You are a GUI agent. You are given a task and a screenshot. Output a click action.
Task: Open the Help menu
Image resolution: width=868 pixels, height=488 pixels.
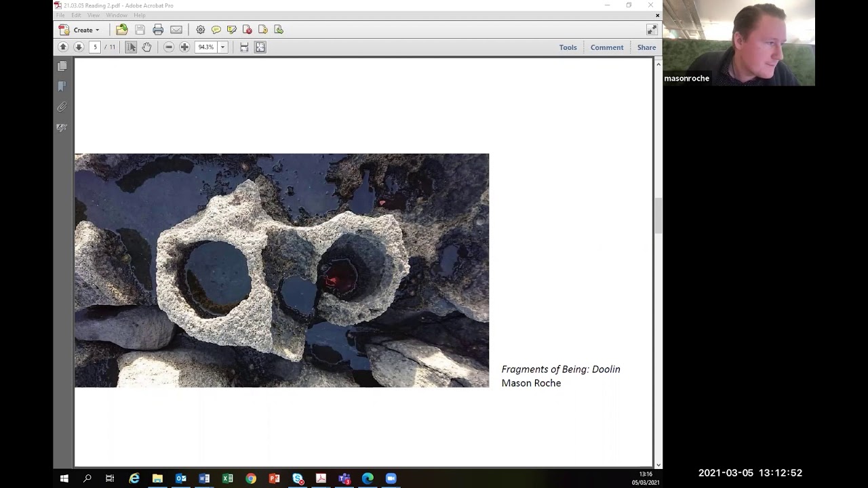coord(140,15)
